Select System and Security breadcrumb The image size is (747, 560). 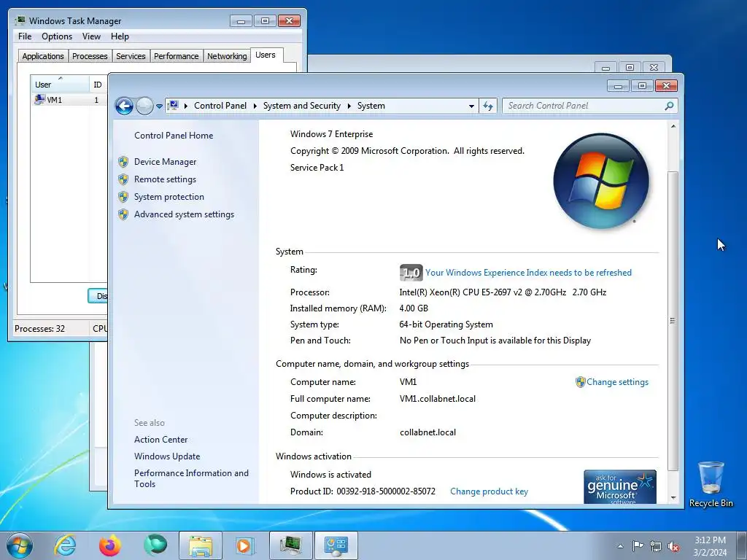(x=301, y=106)
